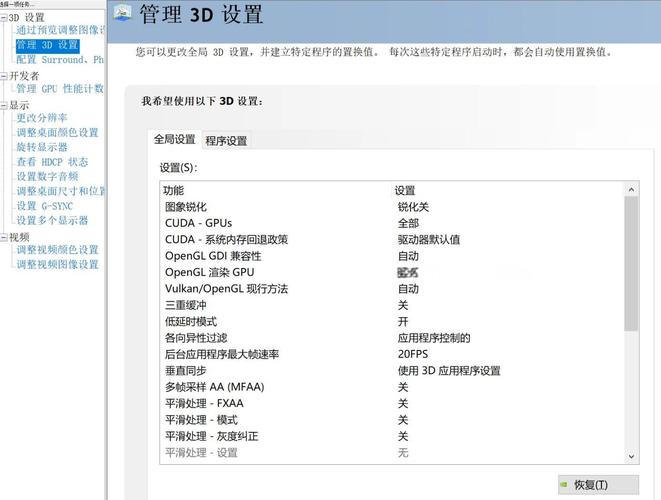Viewport: 661px width, 500px height.
Task: Open 通过预览调整图像设置 link
Action: pos(61,30)
